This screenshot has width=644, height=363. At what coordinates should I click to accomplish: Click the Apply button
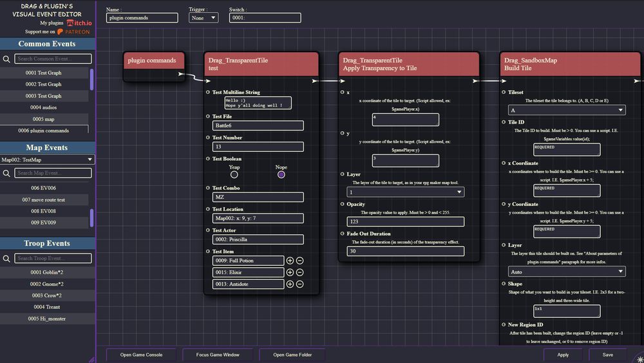(563, 355)
